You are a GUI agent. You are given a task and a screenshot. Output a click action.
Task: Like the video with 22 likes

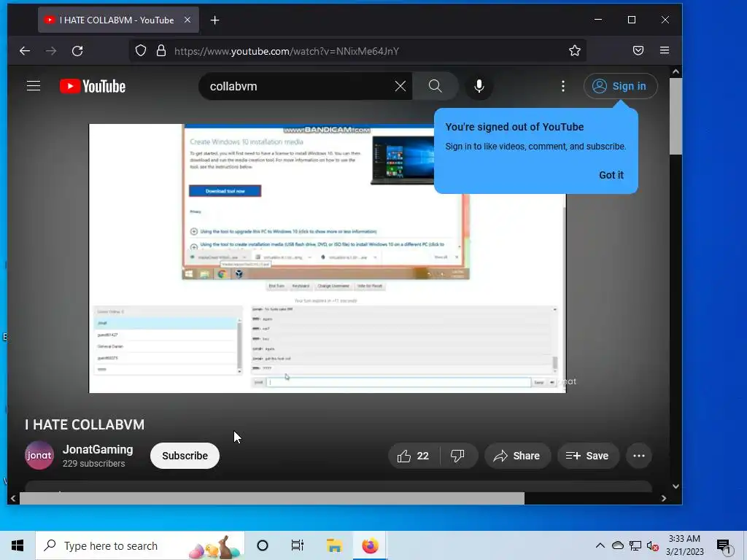(x=414, y=456)
